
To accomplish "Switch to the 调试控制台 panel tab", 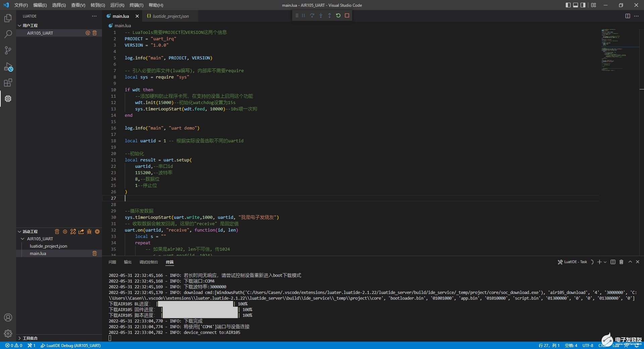I will [149, 262].
